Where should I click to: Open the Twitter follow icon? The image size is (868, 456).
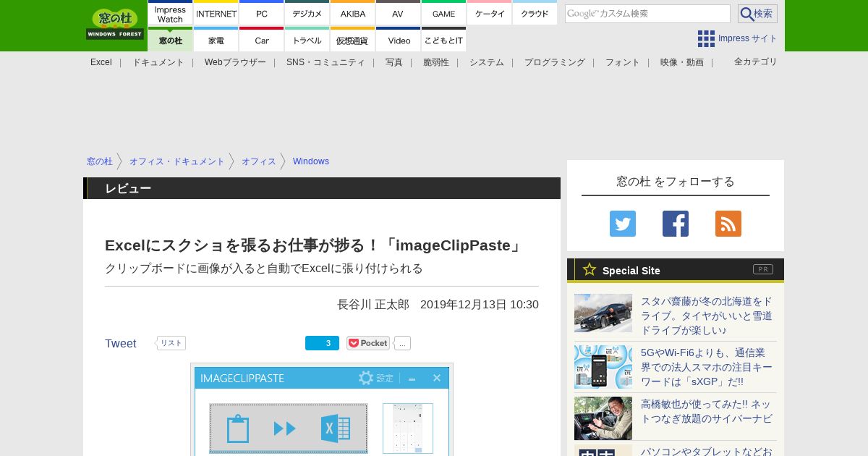tap(623, 224)
